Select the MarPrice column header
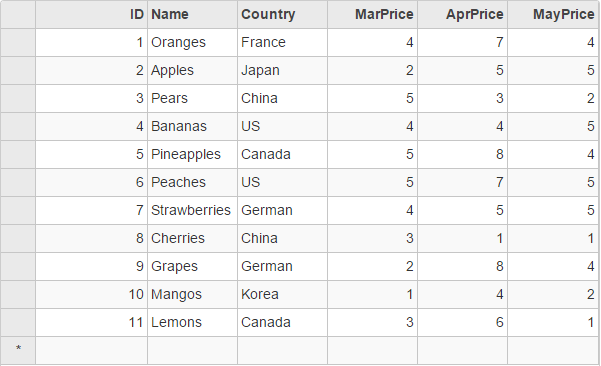The width and height of the screenshot is (601, 366). pos(373,14)
